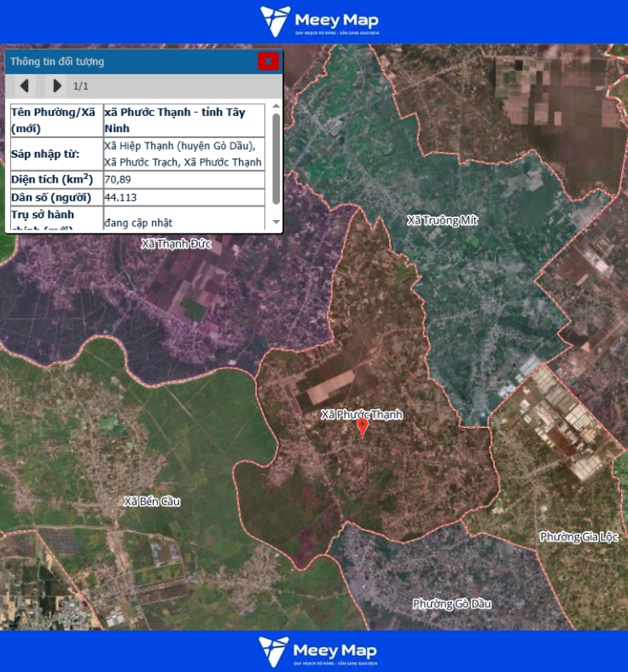This screenshot has width=628, height=672.
Task: Select the Xã Trường Mít map label
Action: [442, 221]
